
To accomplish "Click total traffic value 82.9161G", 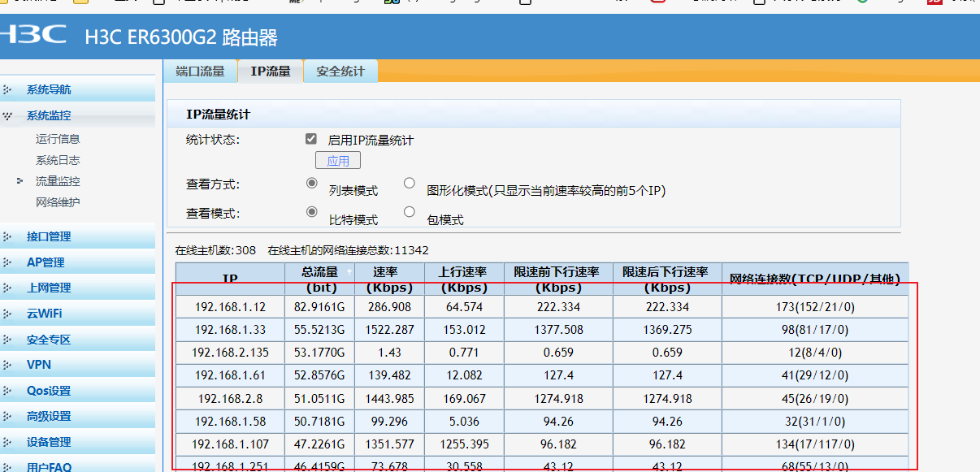I will click(319, 307).
